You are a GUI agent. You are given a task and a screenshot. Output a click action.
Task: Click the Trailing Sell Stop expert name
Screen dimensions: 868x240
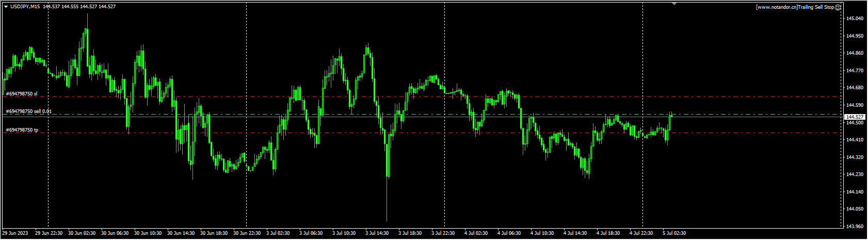(816, 7)
